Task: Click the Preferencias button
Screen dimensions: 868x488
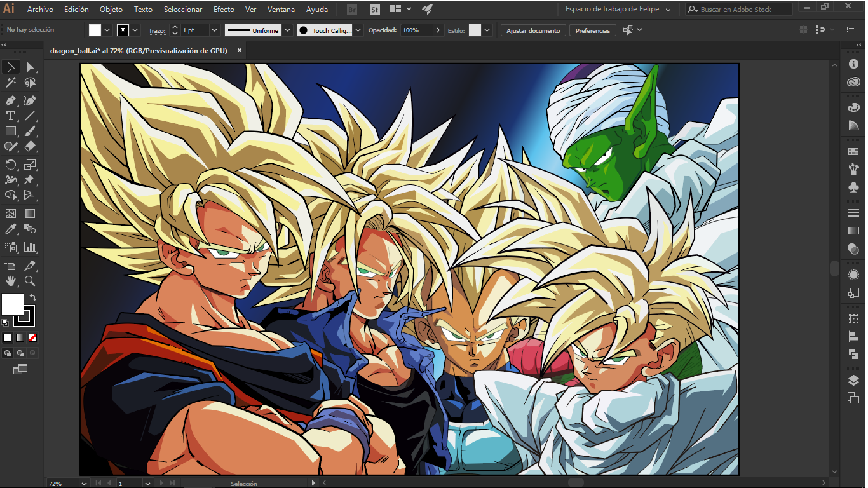Action: 592,30
